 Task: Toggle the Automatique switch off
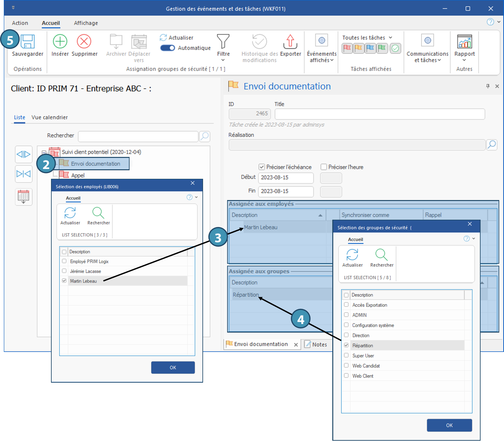[x=168, y=48]
